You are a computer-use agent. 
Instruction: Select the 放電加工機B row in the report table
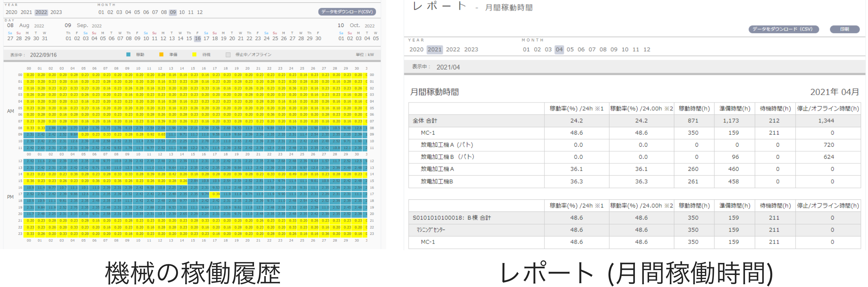coord(437,181)
